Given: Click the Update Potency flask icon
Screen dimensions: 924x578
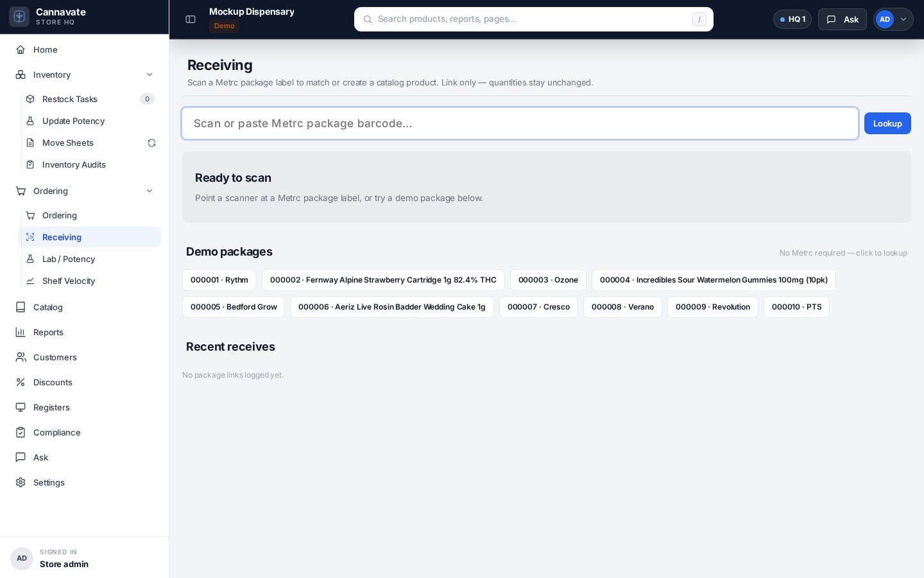Looking at the screenshot, I should [30, 121].
